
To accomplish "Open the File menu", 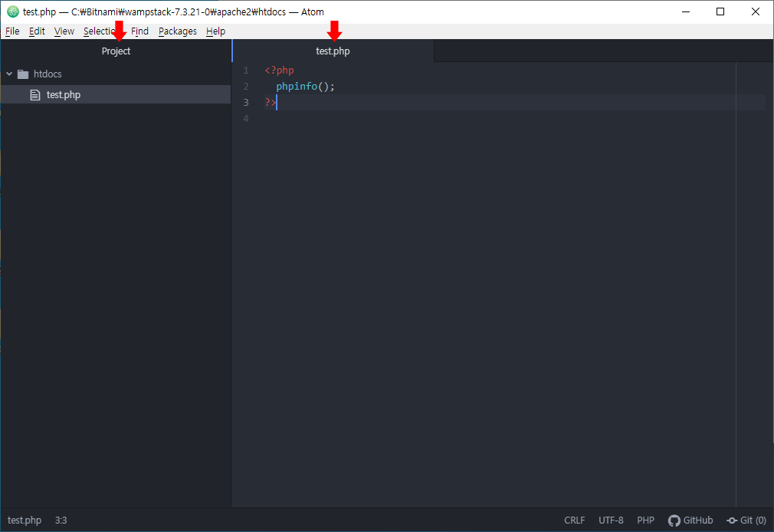I will pos(12,31).
